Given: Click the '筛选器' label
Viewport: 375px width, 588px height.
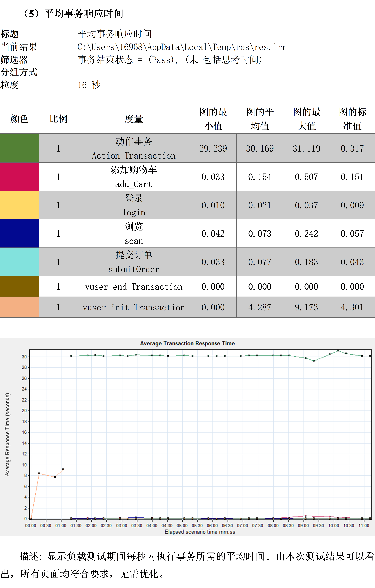Looking at the screenshot, I should (14, 60).
